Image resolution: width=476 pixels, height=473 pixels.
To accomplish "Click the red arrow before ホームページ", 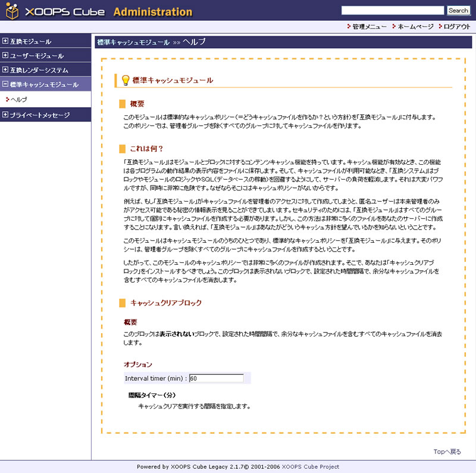I will 393,27.
